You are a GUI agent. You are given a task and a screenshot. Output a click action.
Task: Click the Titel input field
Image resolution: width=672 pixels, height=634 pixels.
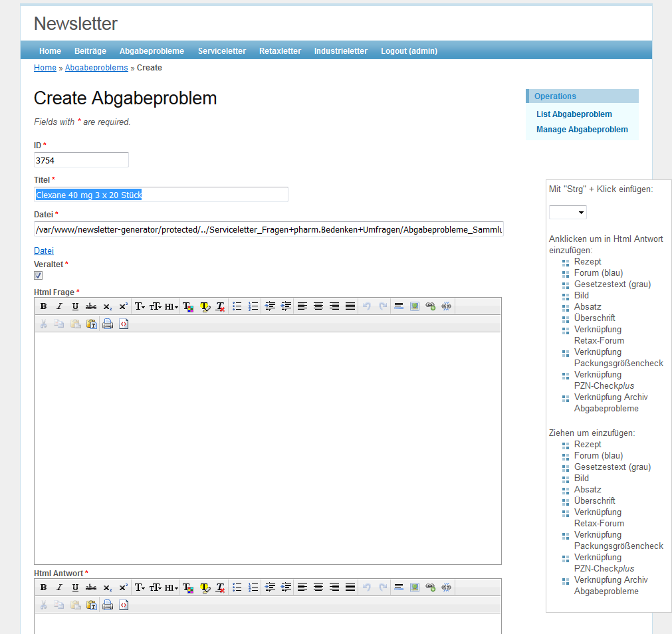pos(161,195)
